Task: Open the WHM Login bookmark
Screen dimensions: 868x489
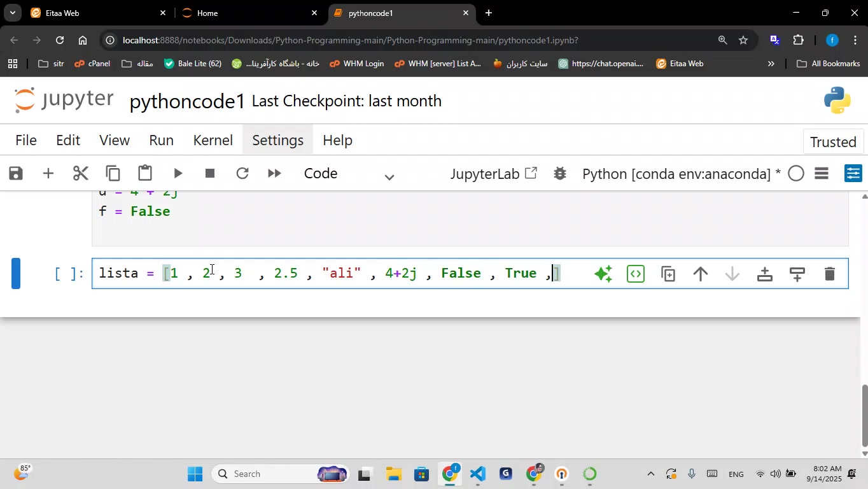Action: [356, 64]
